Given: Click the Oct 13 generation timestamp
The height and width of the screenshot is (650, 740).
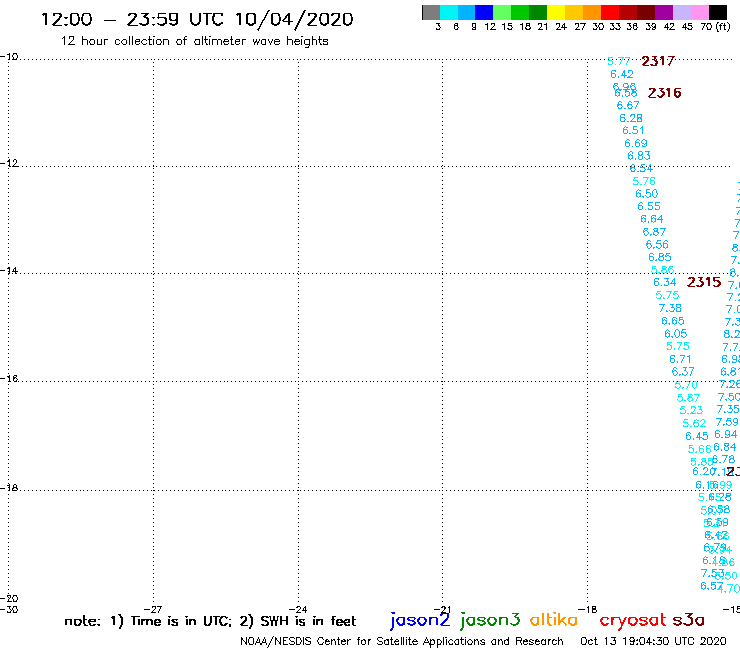Looking at the screenshot, I should (653, 641).
